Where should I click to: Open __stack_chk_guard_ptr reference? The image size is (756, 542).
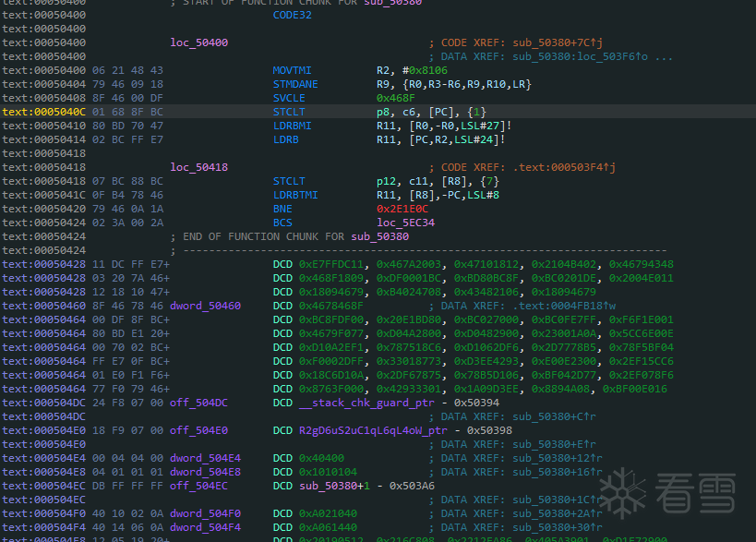pos(366,403)
